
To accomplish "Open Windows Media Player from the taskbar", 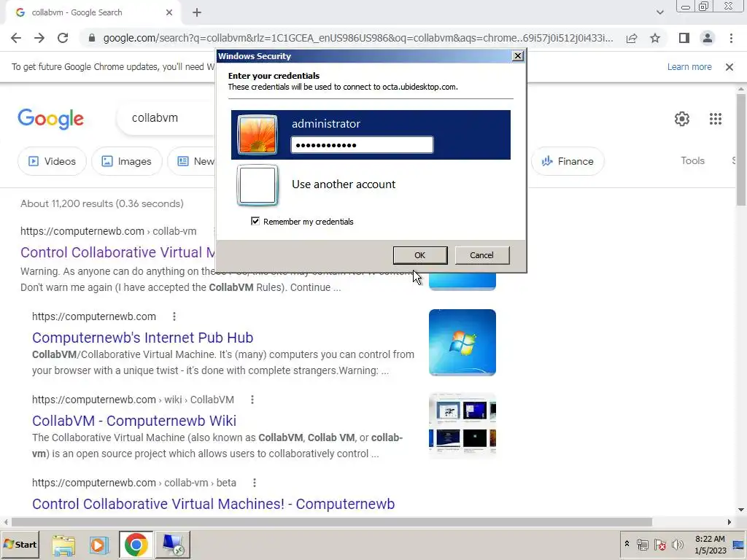I will (99, 545).
